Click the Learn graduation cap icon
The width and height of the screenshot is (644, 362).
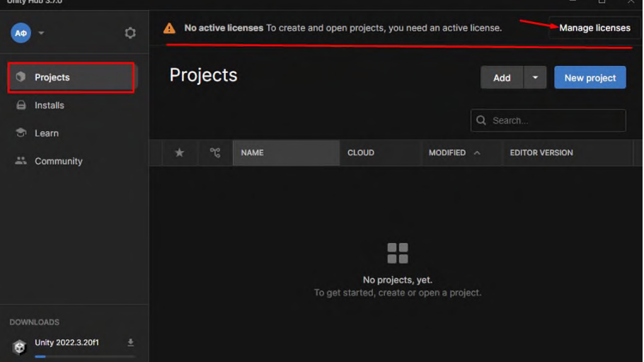(x=21, y=132)
